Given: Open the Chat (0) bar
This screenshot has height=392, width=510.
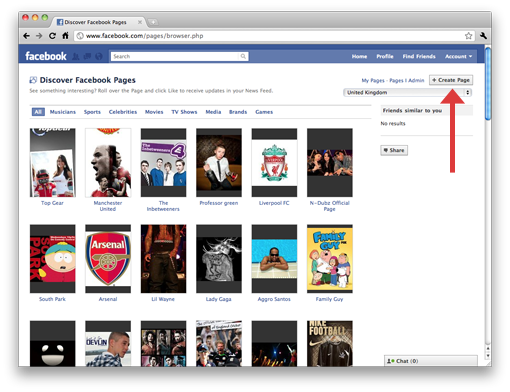Looking at the screenshot, I should [x=431, y=361].
